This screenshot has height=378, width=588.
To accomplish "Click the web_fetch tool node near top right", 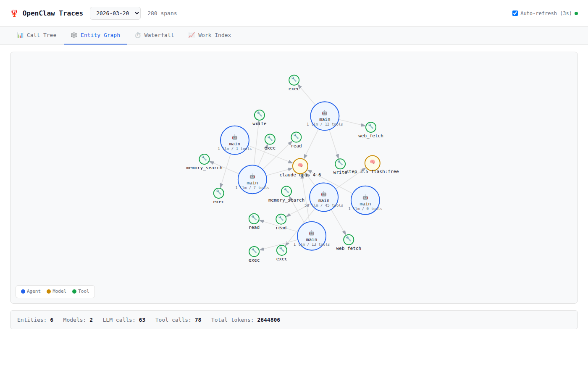I will [371, 127].
